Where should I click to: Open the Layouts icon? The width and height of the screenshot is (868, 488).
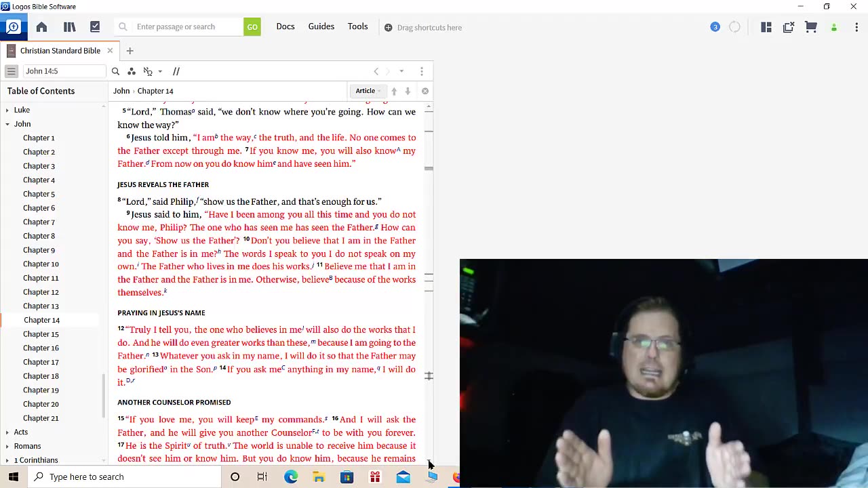(x=766, y=27)
